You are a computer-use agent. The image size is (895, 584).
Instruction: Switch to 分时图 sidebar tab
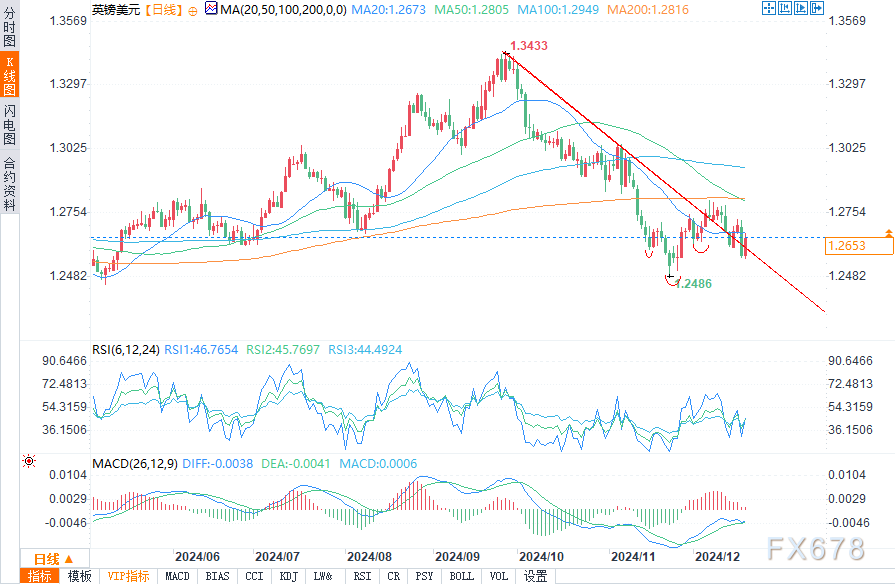(9, 27)
